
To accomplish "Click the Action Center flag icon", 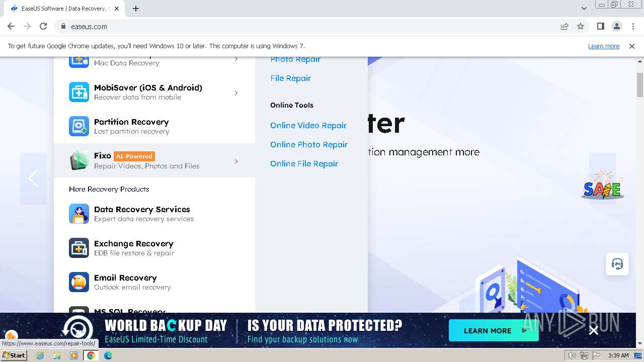I will point(596,355).
